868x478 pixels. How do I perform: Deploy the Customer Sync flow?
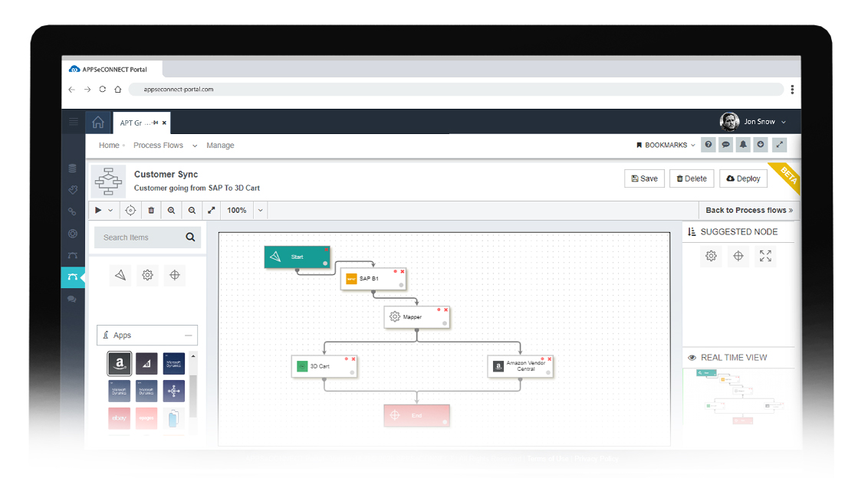743,178
